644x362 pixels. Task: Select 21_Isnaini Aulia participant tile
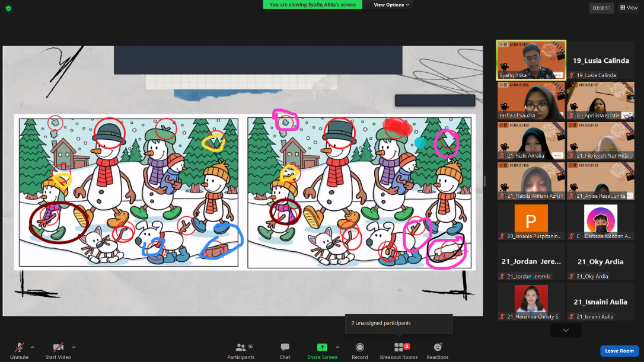coord(601,302)
